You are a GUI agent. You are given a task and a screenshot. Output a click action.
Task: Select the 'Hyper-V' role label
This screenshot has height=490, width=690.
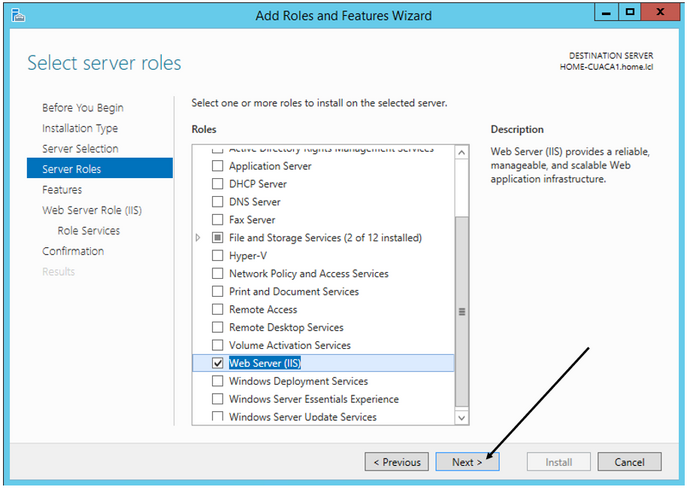(x=248, y=256)
